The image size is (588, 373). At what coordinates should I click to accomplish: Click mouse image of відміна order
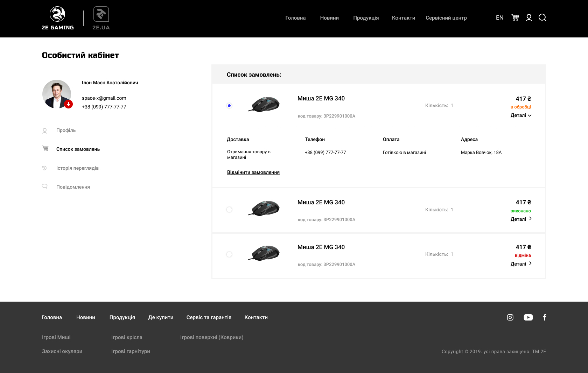264,253
